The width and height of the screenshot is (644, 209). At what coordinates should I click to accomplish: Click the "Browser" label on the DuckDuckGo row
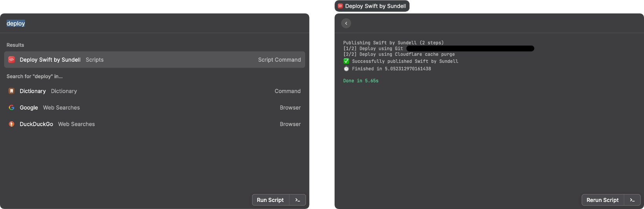[290, 124]
